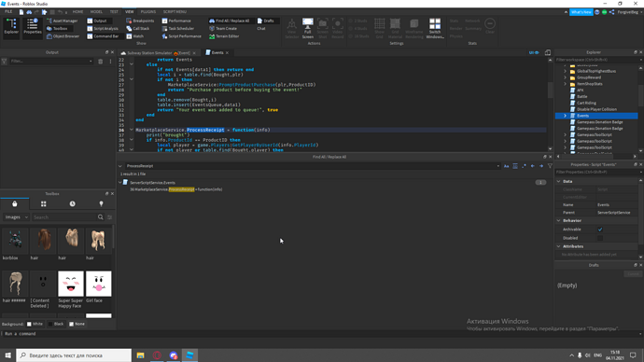Click the Super Super Happy Face thumbnail
This screenshot has height=362, width=644.
coord(71,284)
